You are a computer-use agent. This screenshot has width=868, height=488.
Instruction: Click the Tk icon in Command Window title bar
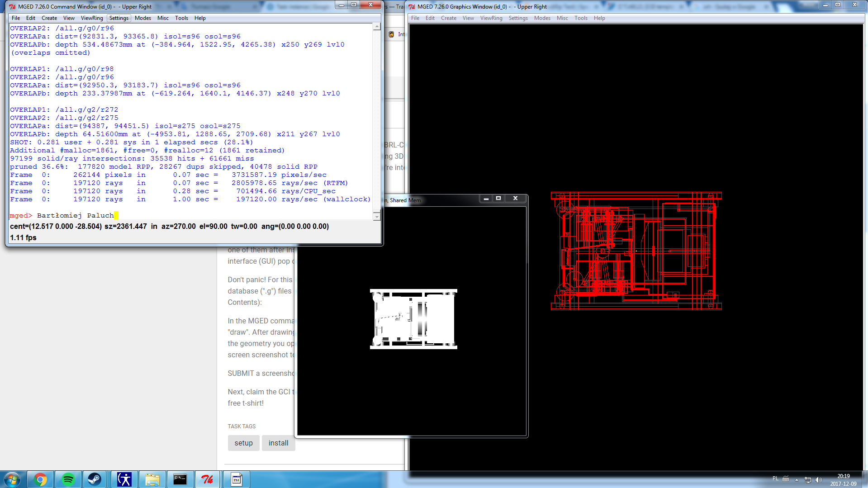tap(12, 7)
